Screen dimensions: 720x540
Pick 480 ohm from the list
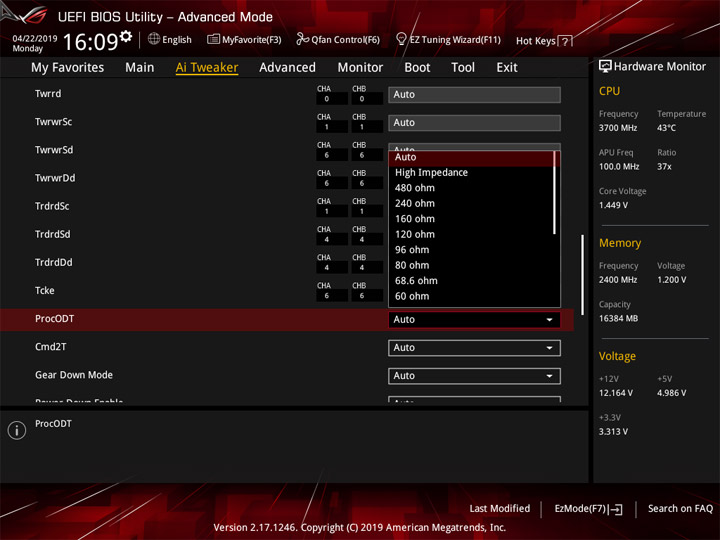point(472,188)
